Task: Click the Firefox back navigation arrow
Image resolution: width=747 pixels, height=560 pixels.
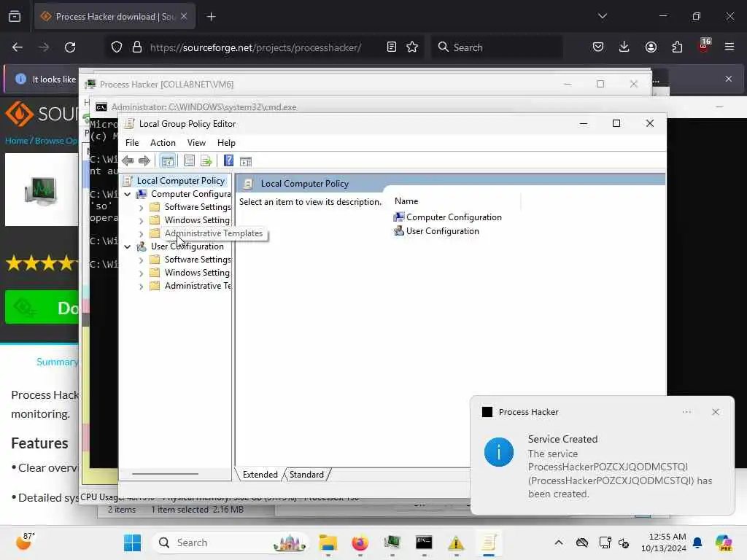Action: pyautogui.click(x=18, y=47)
